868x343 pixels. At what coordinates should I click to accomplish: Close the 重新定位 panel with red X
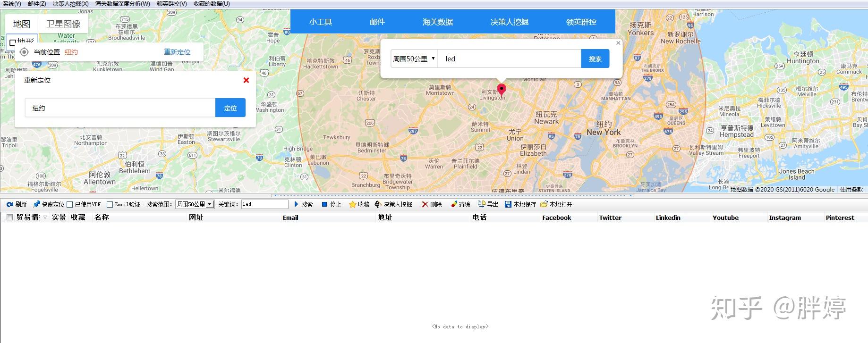pyautogui.click(x=246, y=80)
